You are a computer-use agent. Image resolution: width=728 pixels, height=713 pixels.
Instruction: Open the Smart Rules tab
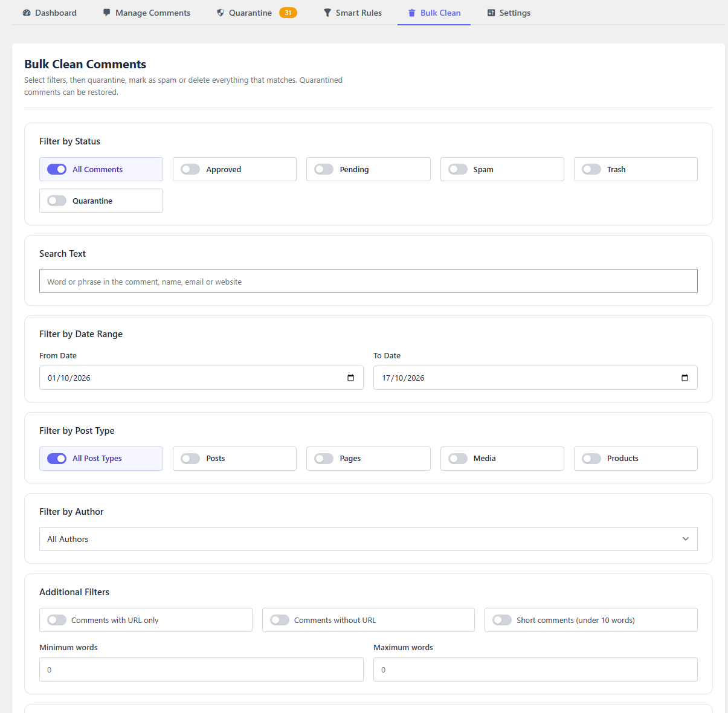[353, 13]
